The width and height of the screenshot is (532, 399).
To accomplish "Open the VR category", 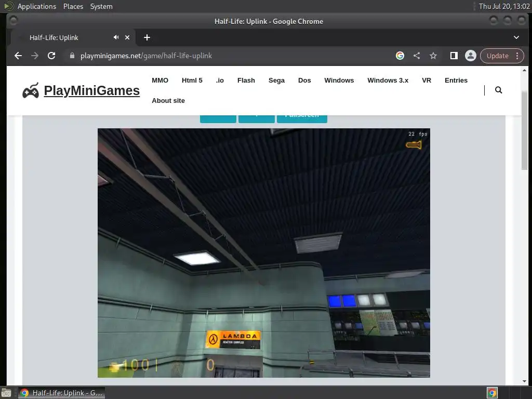I will coord(427,81).
